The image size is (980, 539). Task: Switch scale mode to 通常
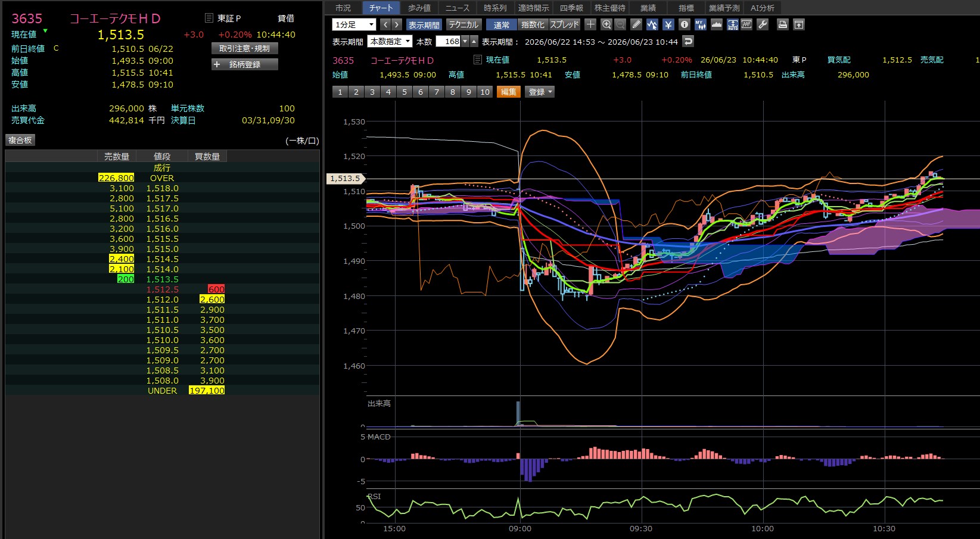pyautogui.click(x=502, y=24)
